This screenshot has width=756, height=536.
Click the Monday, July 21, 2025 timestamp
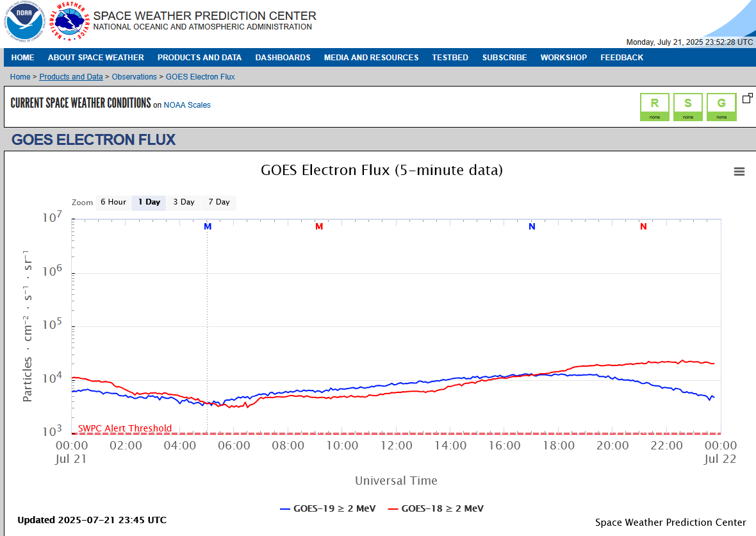pyautogui.click(x=689, y=42)
